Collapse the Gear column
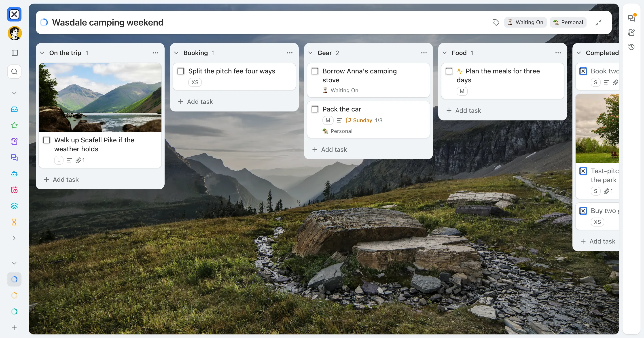 311,53
